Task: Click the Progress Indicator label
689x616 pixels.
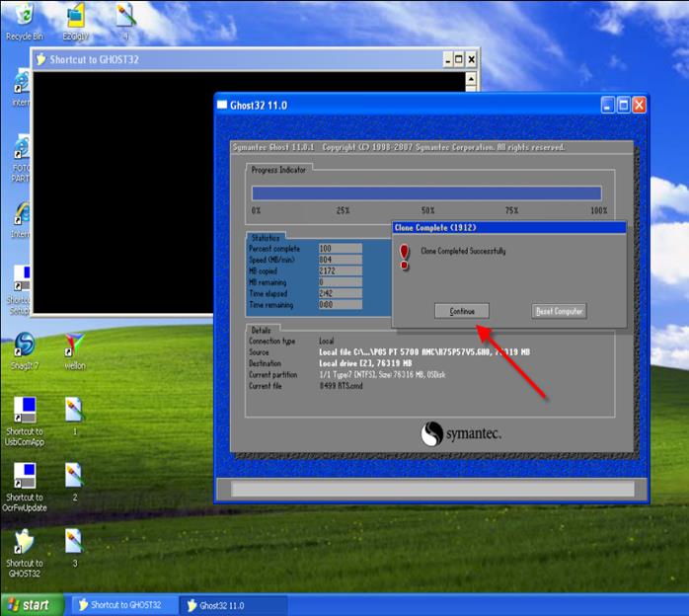Action: [x=278, y=170]
